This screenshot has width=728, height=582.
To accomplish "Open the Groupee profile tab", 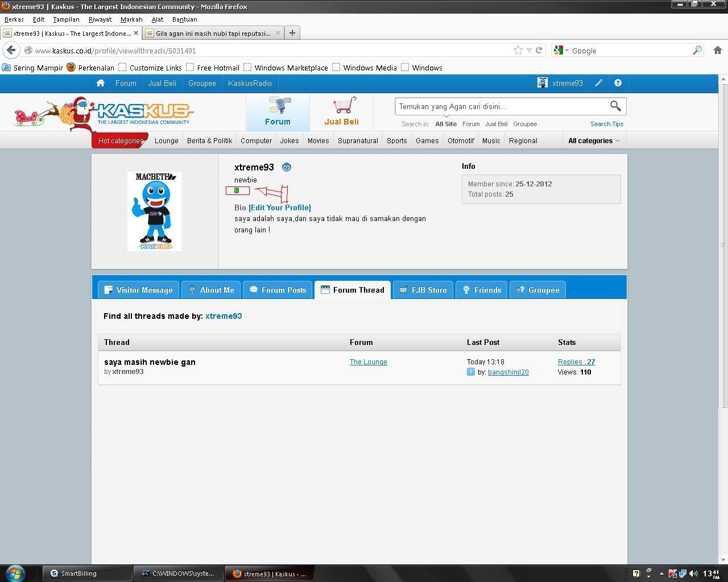I will coord(537,290).
